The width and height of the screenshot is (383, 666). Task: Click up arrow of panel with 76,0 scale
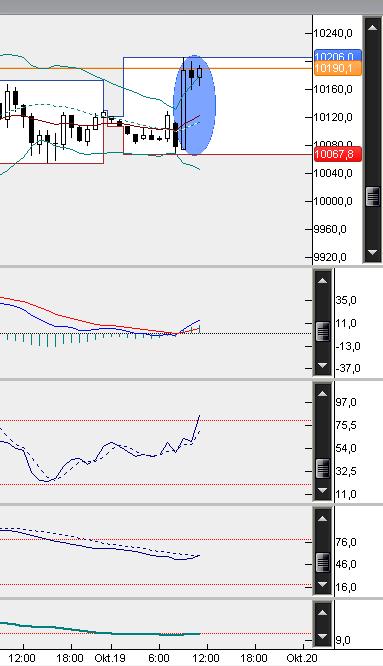[323, 519]
